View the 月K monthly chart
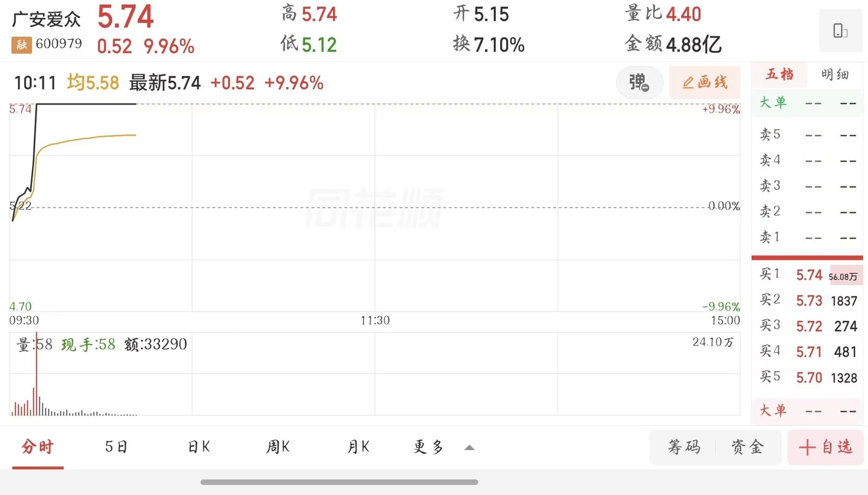 (358, 447)
